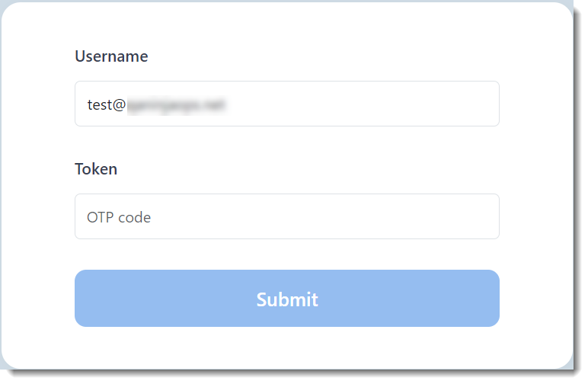Submit the login form
588x384 pixels.
click(x=286, y=299)
